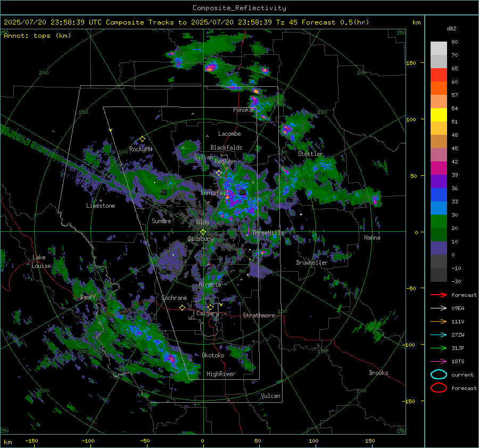Screen dimensions: 479x448
Task: Click the Calgary city label
Action: [x=208, y=313]
